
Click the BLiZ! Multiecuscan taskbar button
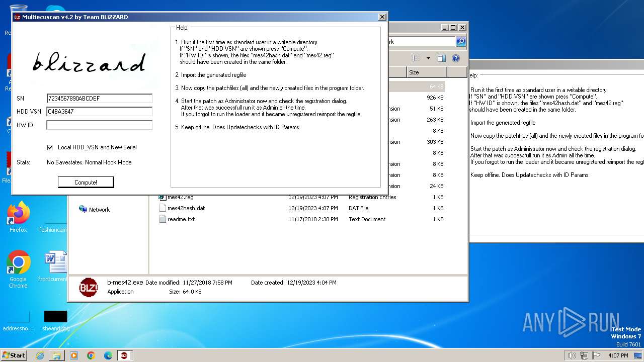click(124, 355)
